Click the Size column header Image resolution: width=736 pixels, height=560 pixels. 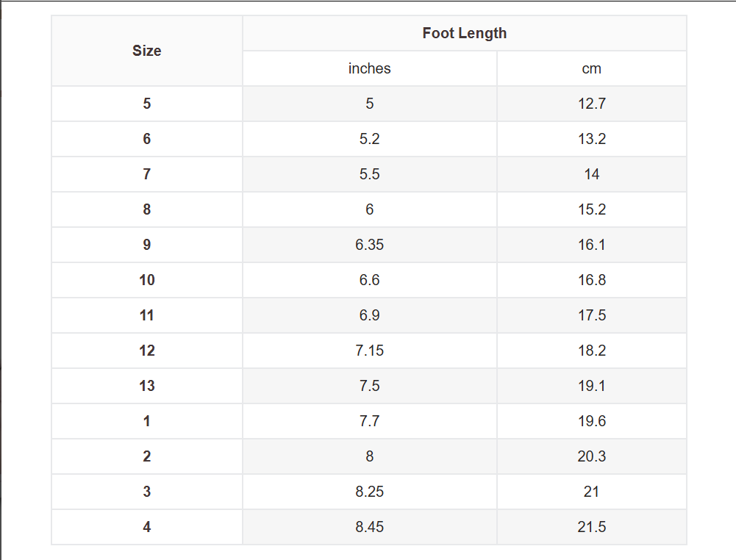pyautogui.click(x=147, y=51)
